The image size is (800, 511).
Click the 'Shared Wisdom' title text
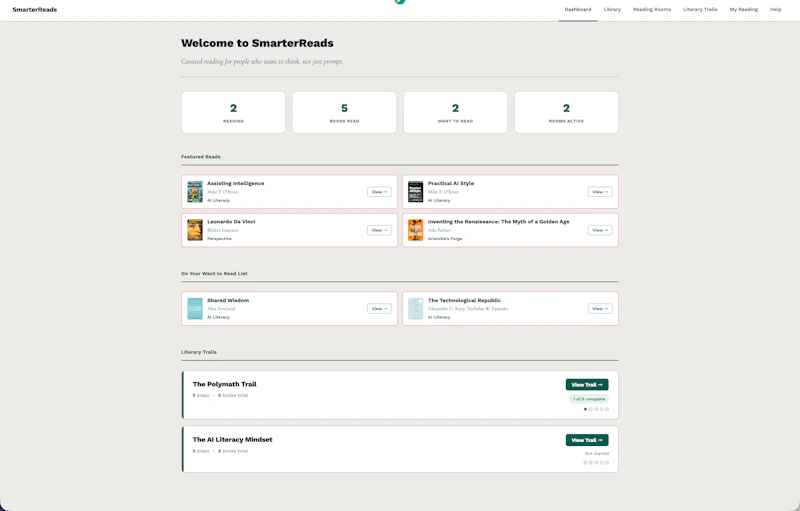pyautogui.click(x=228, y=300)
